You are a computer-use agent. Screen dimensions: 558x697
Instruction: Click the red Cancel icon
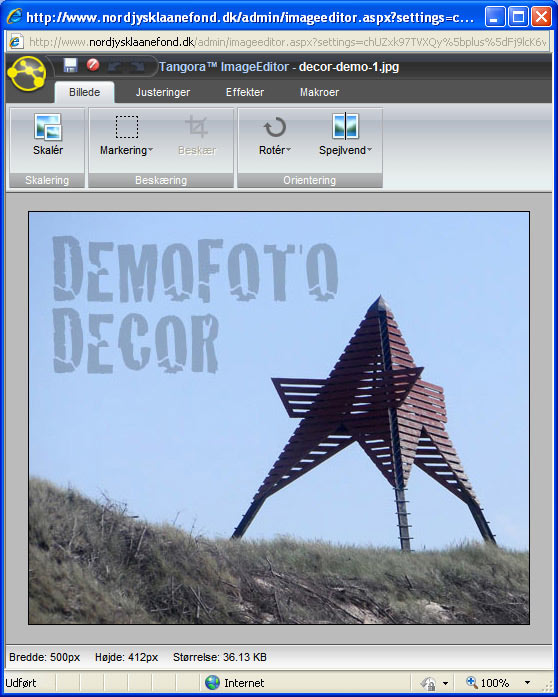pos(93,65)
